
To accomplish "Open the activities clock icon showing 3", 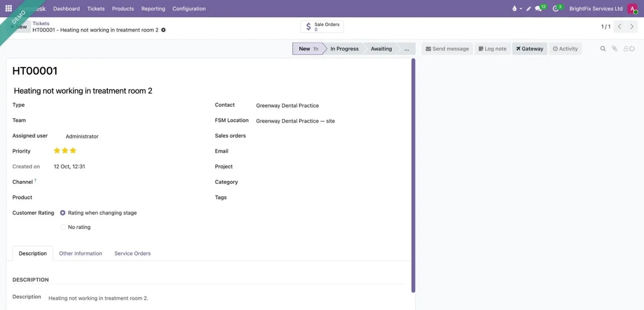I will tap(557, 9).
